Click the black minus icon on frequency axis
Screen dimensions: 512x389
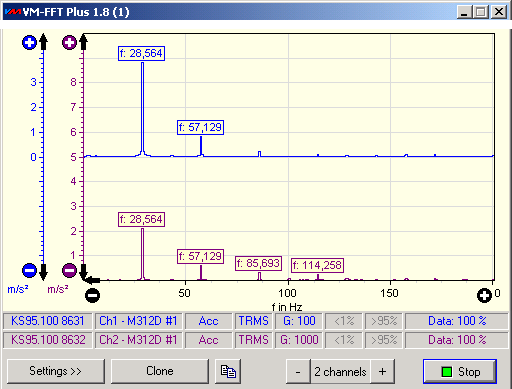coord(92,295)
